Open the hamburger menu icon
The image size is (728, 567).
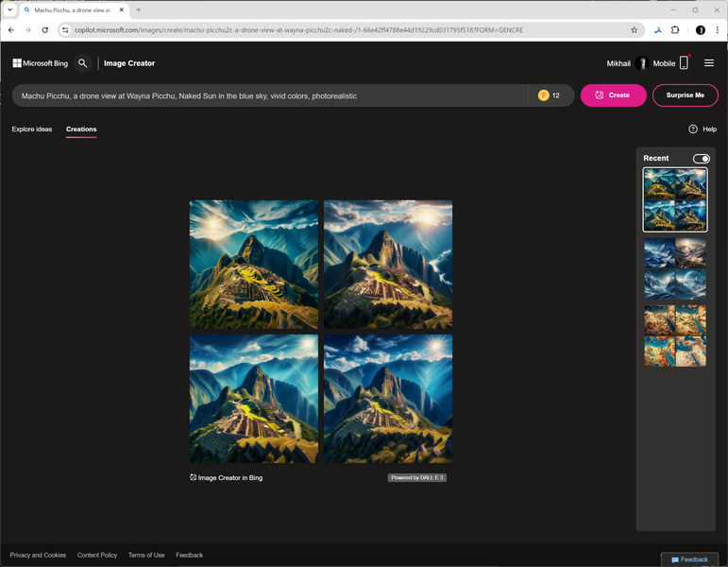[709, 62]
